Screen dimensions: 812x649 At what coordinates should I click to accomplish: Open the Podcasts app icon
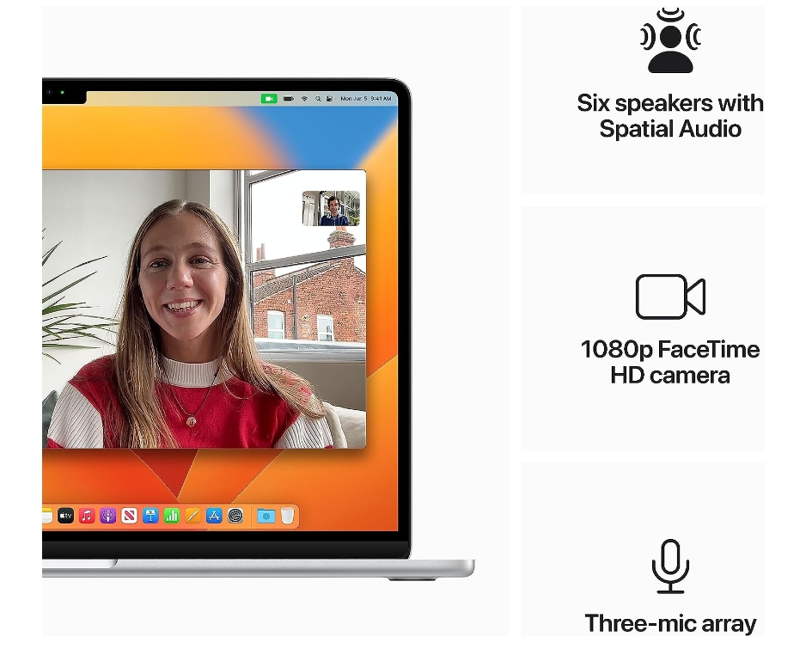click(108, 516)
